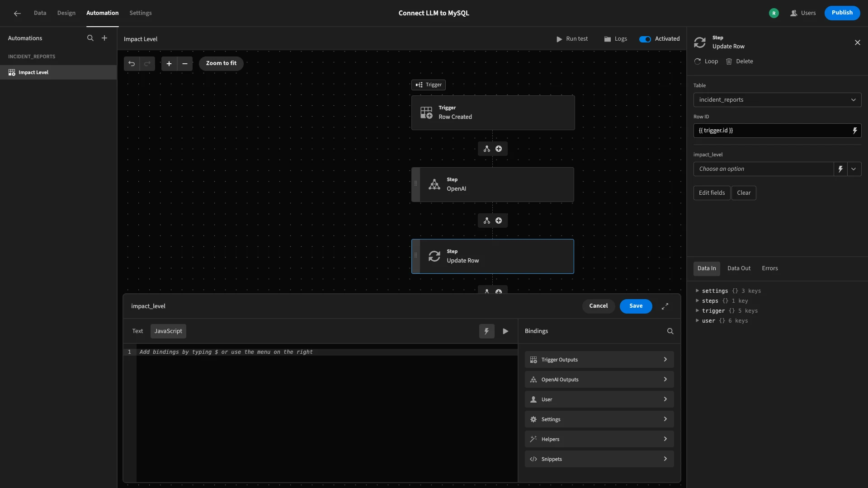Open the R user avatar menu

(x=774, y=13)
